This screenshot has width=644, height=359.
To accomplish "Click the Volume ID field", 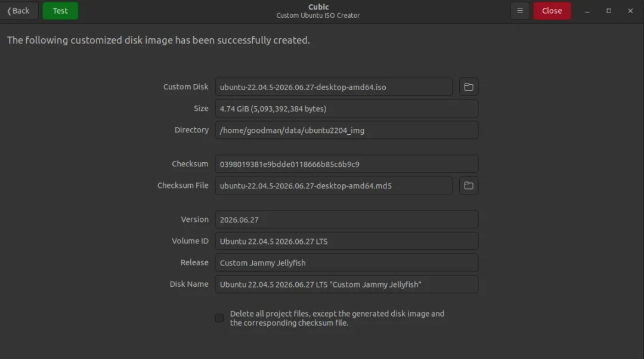I will (346, 241).
